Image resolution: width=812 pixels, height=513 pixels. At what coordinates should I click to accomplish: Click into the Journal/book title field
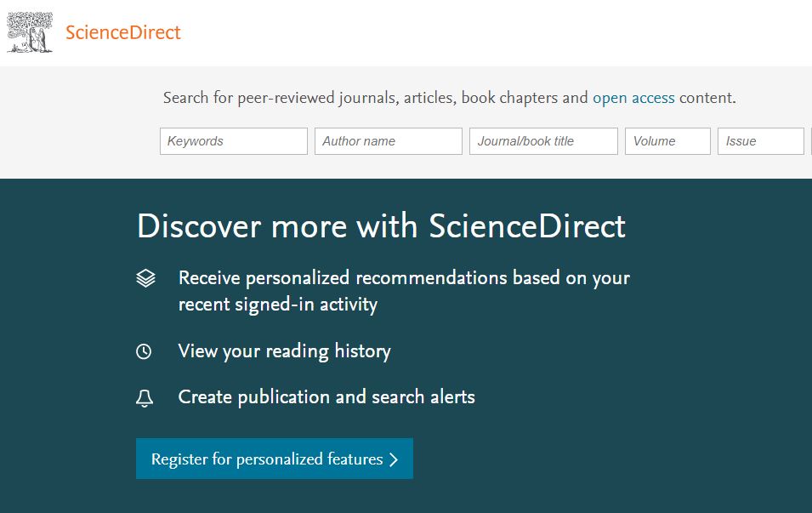tap(543, 141)
